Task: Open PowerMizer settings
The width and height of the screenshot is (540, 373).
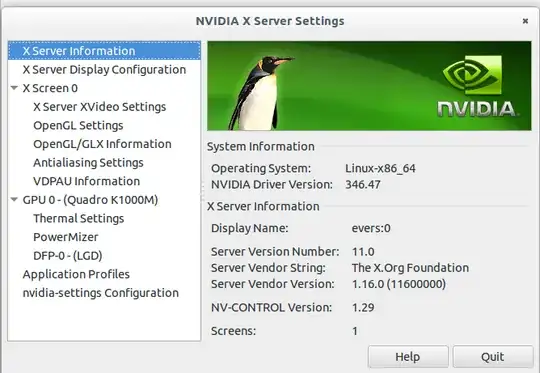Action: (66, 237)
